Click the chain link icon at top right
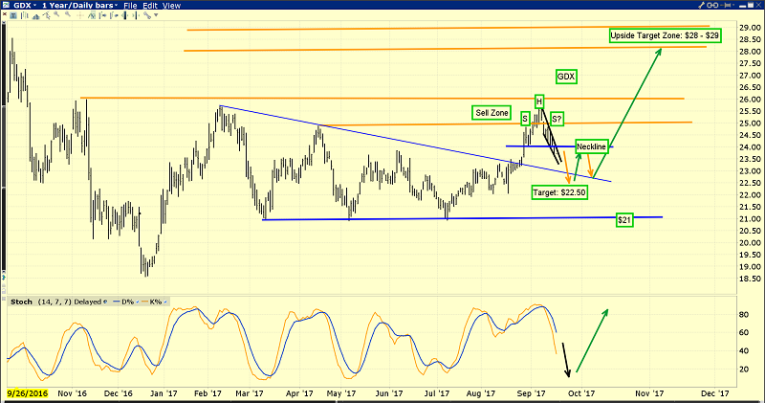765x403 pixels. [713, 5]
